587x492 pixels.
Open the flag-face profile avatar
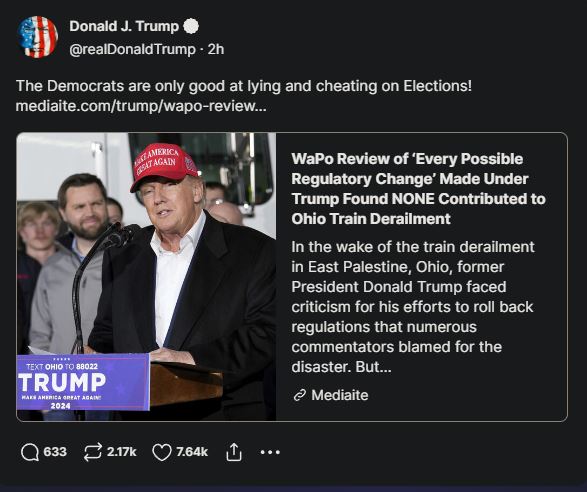(x=37, y=37)
